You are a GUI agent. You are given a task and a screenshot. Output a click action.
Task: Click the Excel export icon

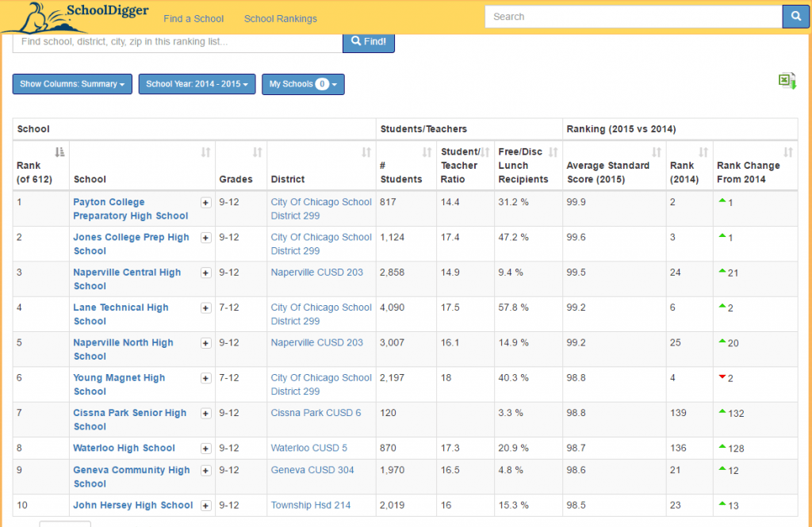coord(787,81)
